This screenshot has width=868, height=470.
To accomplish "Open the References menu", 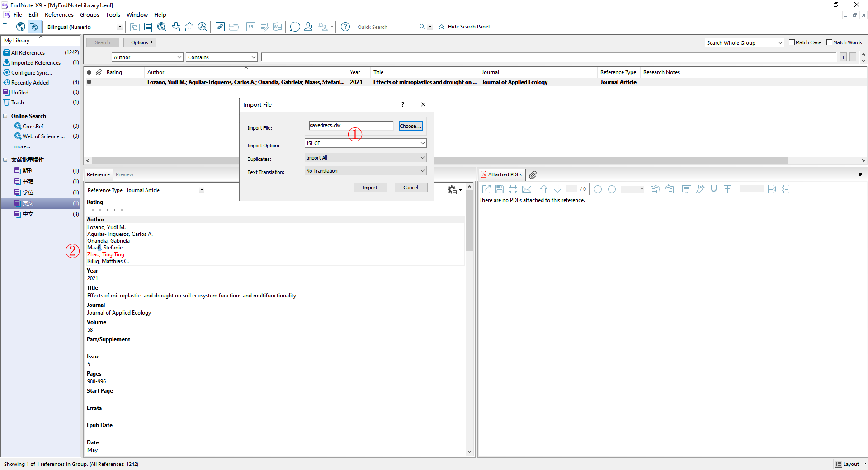I will click(59, 14).
